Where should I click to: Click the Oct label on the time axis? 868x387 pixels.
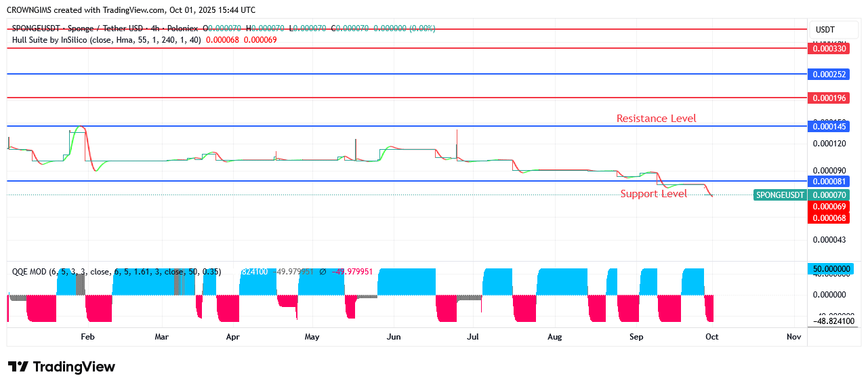[711, 337]
